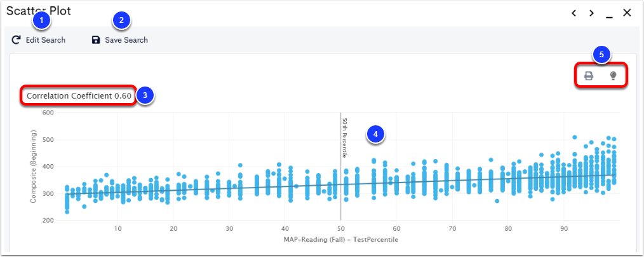This screenshot has width=644, height=257.
Task: Click the lightbulb insights icon
Action: [613, 75]
